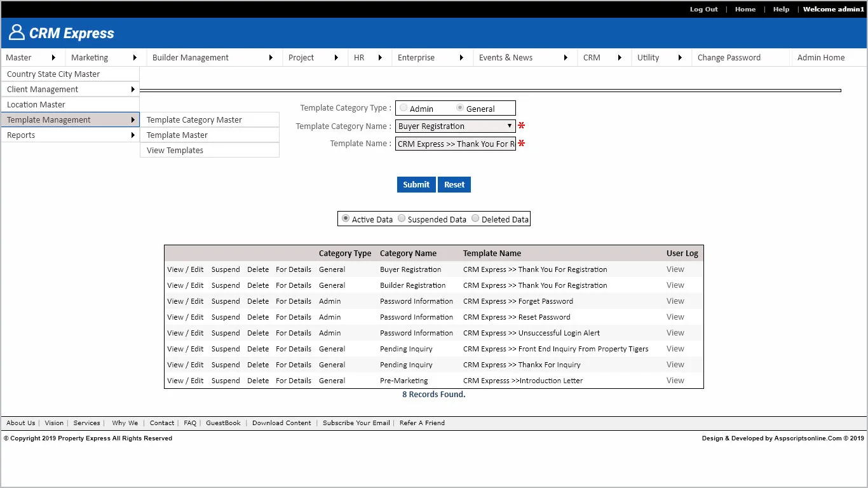Open Refer A Friend footer link
The width and height of the screenshot is (868, 488).
422,423
